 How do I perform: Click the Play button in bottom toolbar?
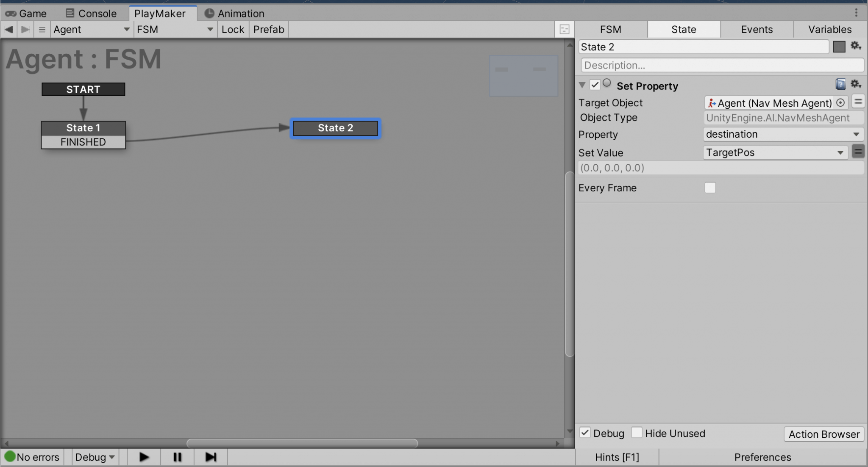point(144,457)
